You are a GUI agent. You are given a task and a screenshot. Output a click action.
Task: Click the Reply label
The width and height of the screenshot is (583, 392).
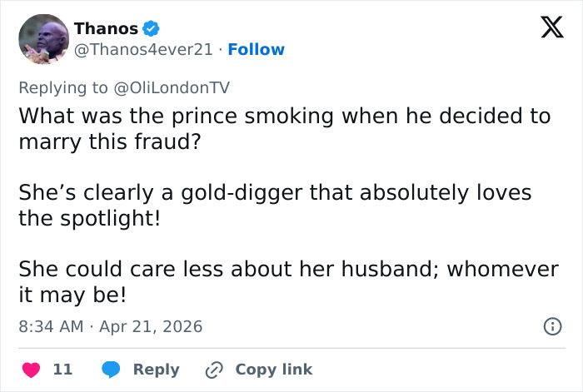click(156, 370)
